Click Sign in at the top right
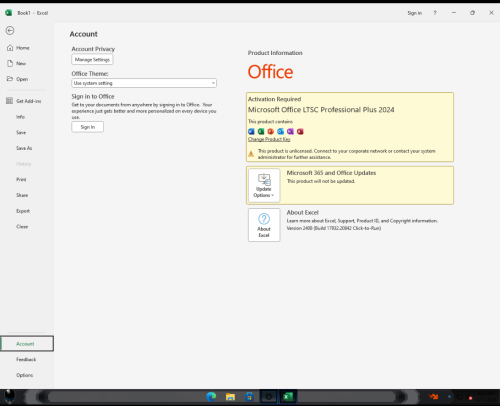Viewport: 500px width, 406px height. point(414,13)
